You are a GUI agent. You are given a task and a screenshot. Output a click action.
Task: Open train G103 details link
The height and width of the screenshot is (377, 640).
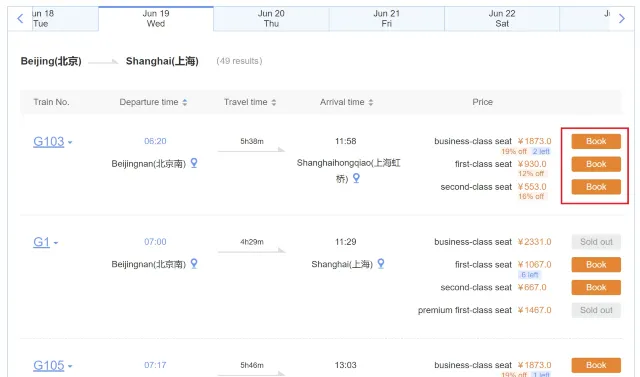pos(49,142)
